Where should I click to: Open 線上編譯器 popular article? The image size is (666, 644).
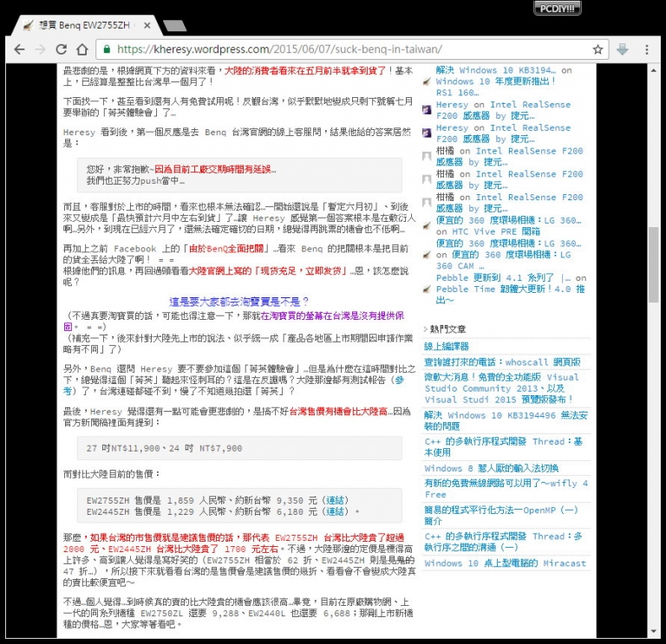click(446, 347)
